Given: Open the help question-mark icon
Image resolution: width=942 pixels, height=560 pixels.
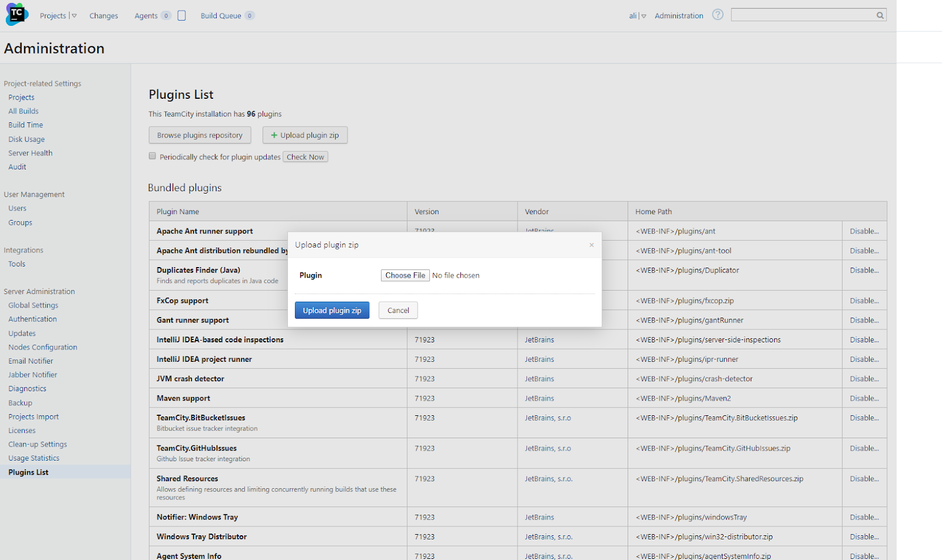Looking at the screenshot, I should pyautogui.click(x=717, y=15).
